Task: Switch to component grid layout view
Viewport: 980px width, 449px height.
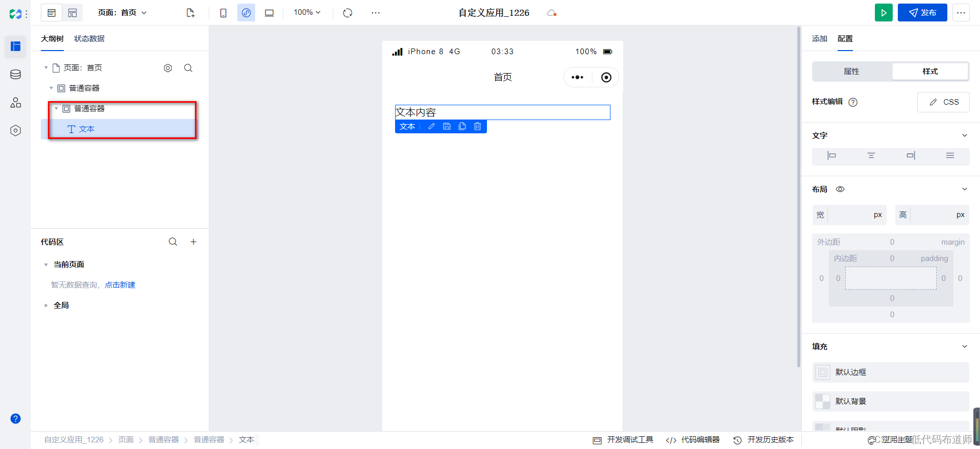Action: [x=72, y=13]
